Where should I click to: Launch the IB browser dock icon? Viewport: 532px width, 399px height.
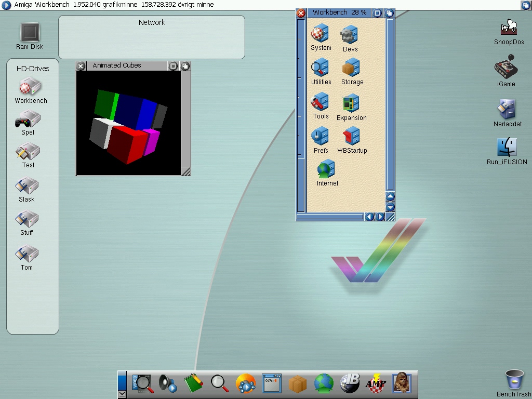point(350,384)
